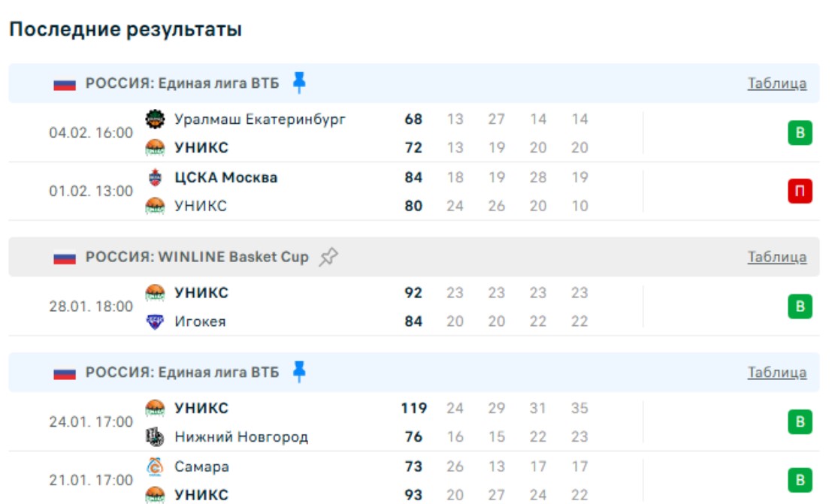The height and width of the screenshot is (504, 832).
Task: Click ЦСКА Москва team logo
Action: [155, 177]
